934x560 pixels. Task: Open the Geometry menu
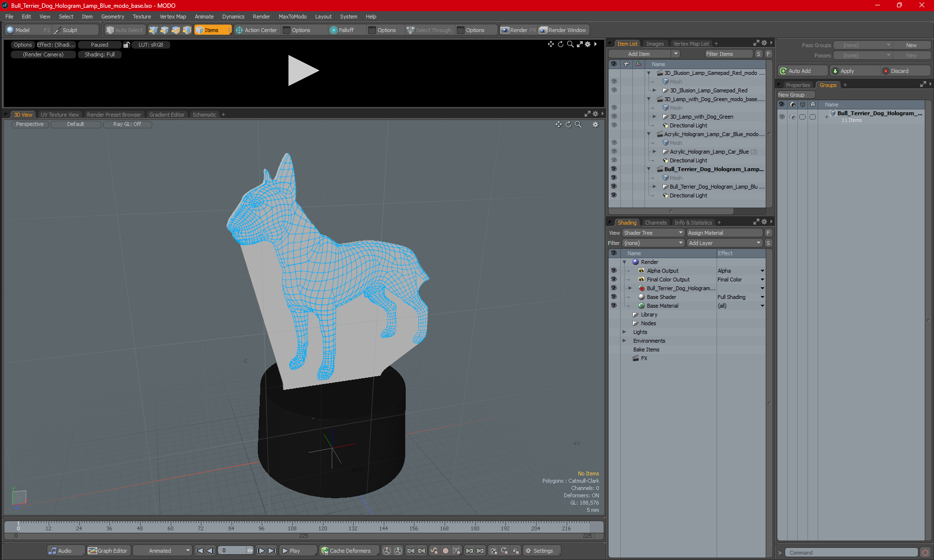[x=112, y=17]
